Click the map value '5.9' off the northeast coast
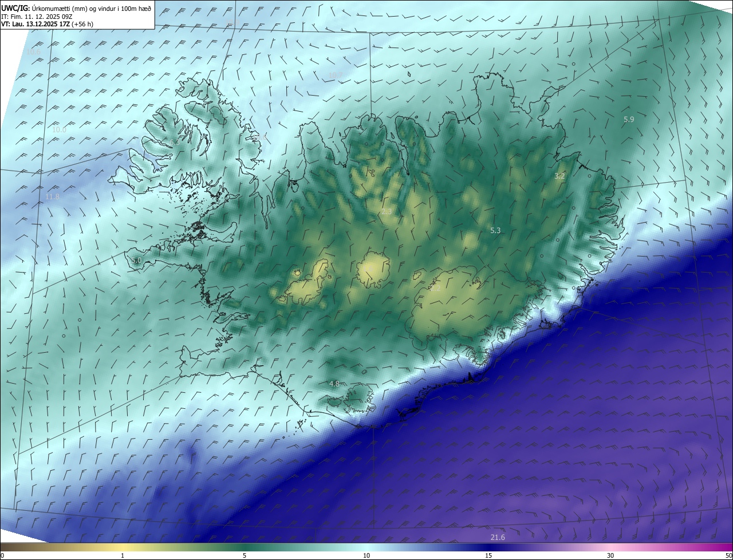Viewport: 733px width, 560px height. click(x=629, y=119)
